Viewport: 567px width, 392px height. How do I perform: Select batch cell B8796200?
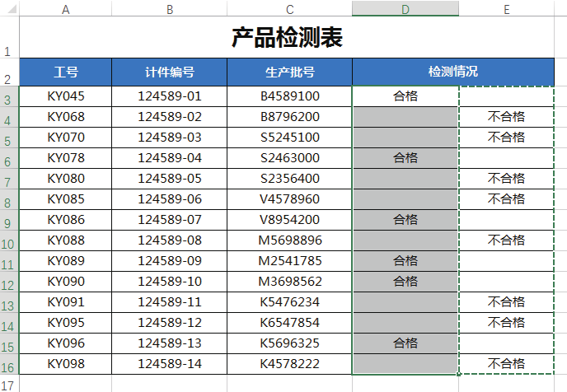point(289,117)
